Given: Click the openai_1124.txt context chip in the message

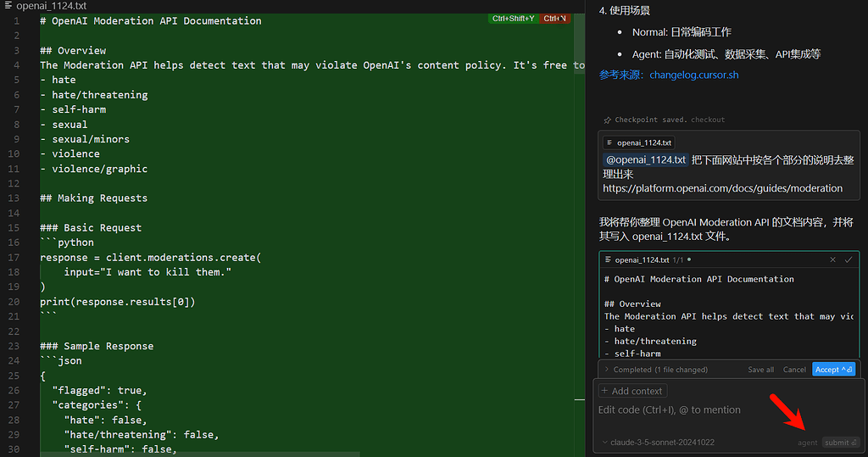Looking at the screenshot, I should (x=639, y=143).
